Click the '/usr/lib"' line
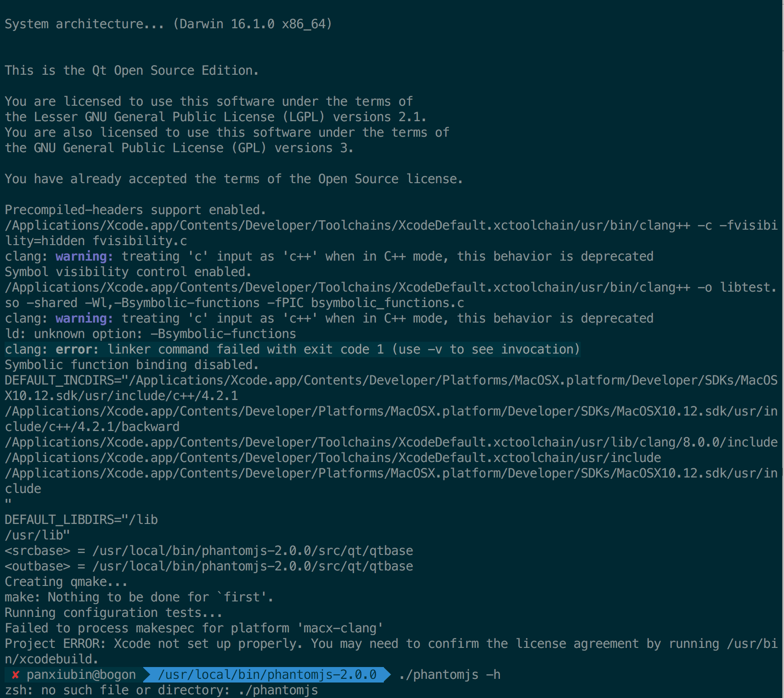The width and height of the screenshot is (784, 698). point(37,535)
